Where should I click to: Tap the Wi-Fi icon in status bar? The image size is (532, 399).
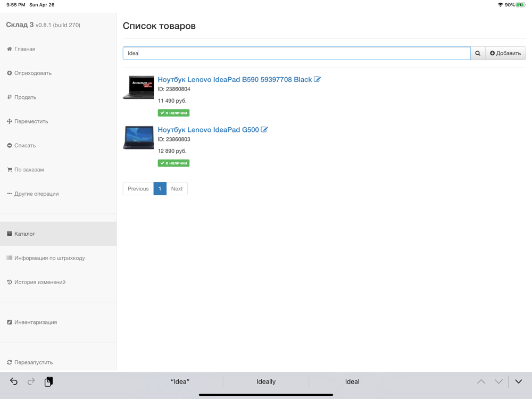501,5
